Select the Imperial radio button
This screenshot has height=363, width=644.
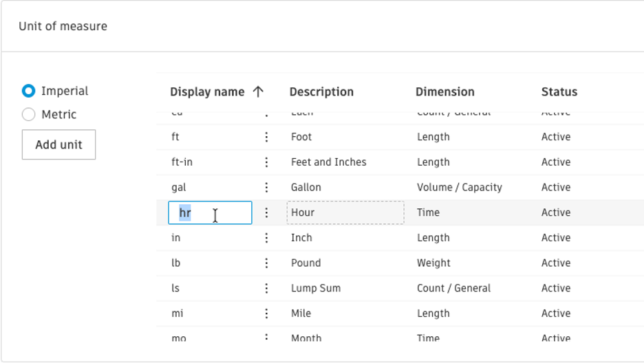click(28, 91)
